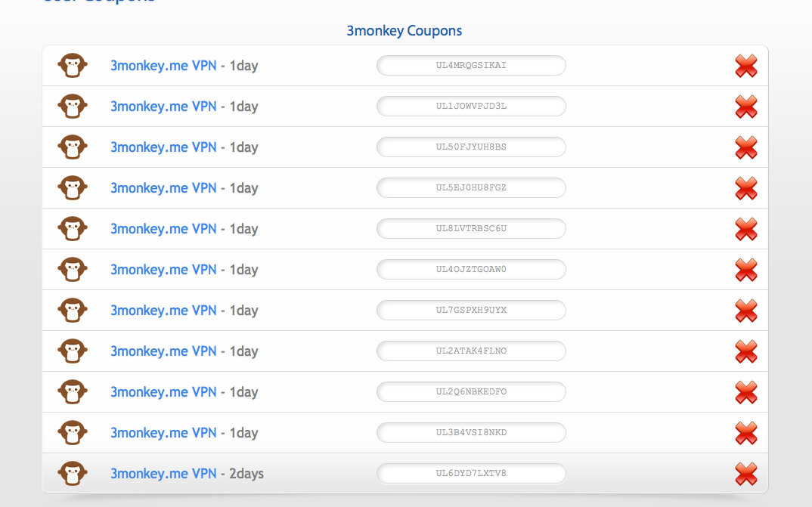Click monkey icon in the UL5EJ0HU8FGZ row

tap(73, 188)
